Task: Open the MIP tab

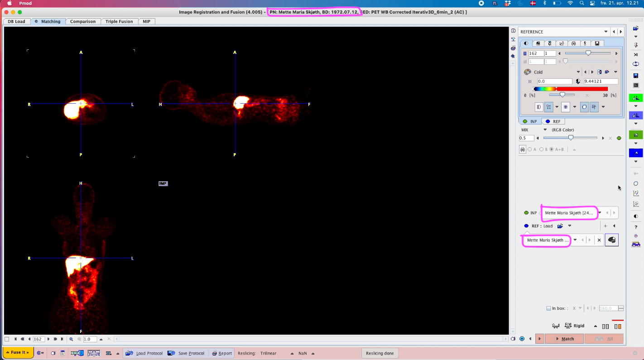Action: (x=146, y=21)
